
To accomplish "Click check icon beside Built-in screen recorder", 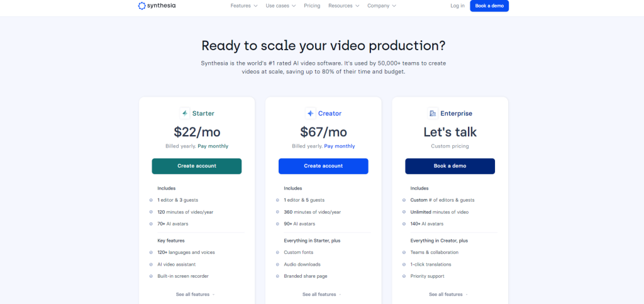I will pyautogui.click(x=151, y=276).
